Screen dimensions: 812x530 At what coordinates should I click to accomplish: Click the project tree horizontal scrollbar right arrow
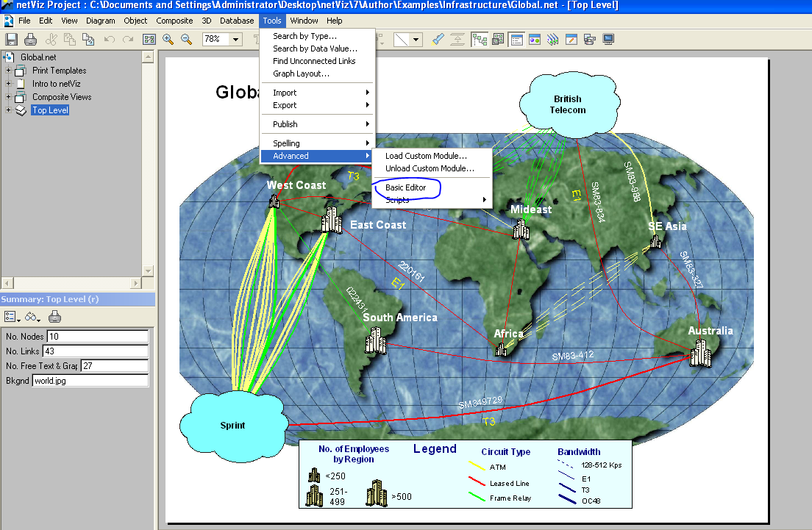[135, 283]
